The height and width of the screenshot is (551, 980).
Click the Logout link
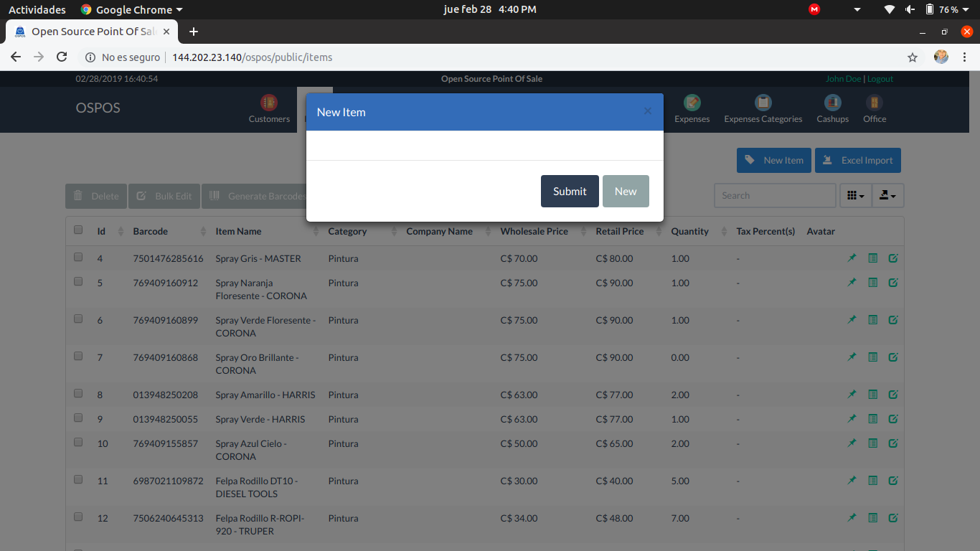[x=880, y=78]
